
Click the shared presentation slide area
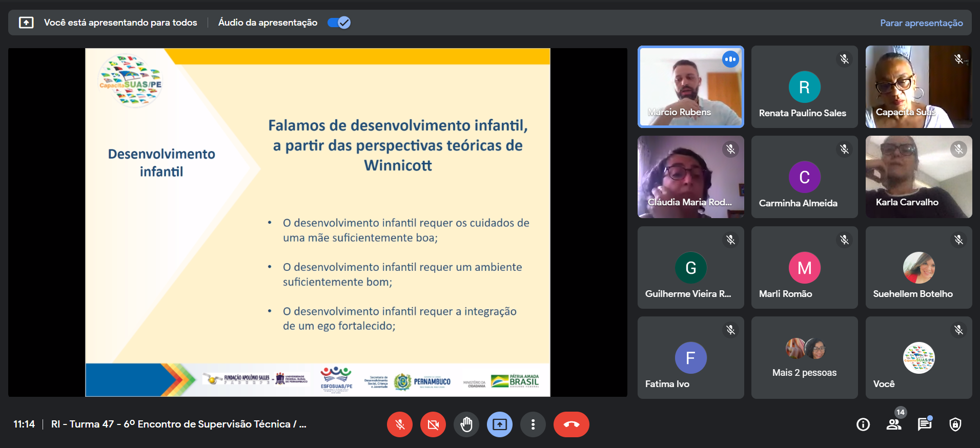(317, 222)
